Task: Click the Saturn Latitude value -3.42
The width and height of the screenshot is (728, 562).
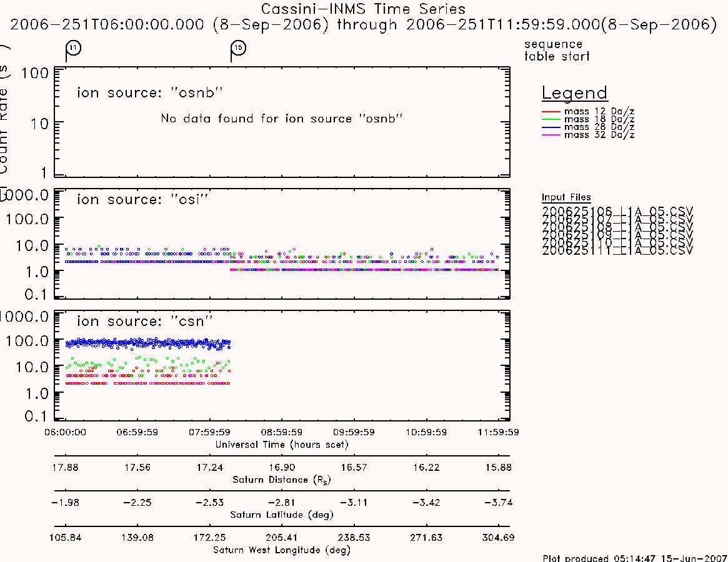Action: coord(426,503)
